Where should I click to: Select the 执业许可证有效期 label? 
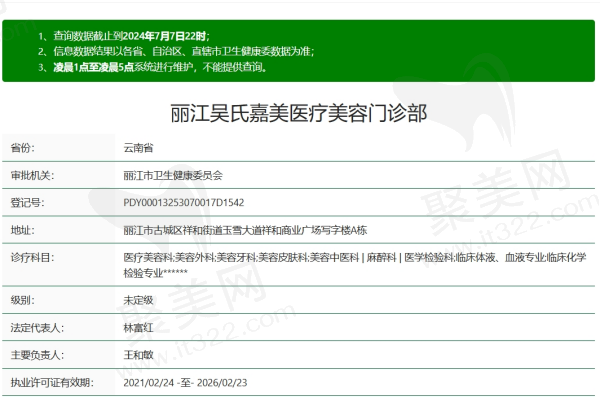52,382
